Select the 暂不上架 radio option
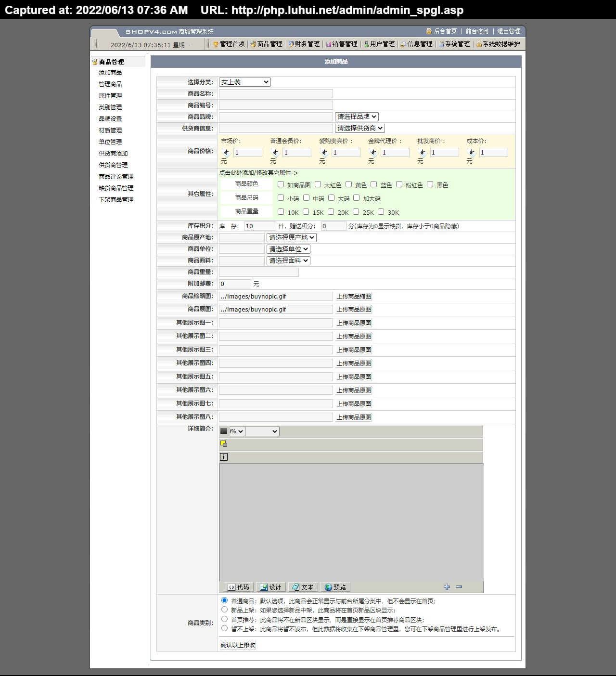 click(225, 628)
